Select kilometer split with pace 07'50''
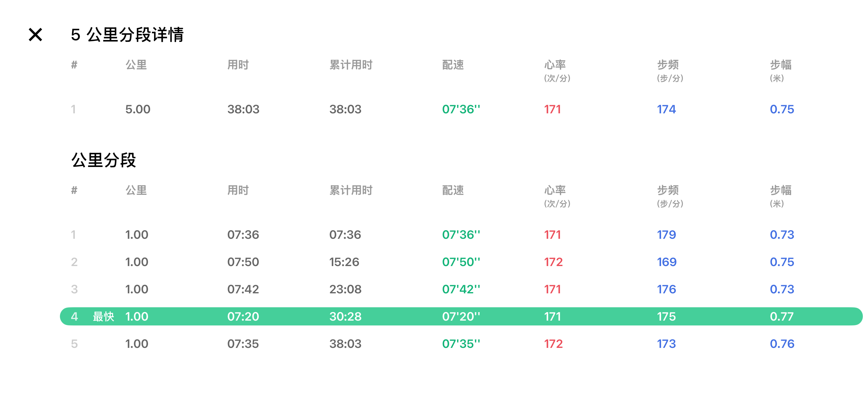The width and height of the screenshot is (868, 400). tap(461, 262)
